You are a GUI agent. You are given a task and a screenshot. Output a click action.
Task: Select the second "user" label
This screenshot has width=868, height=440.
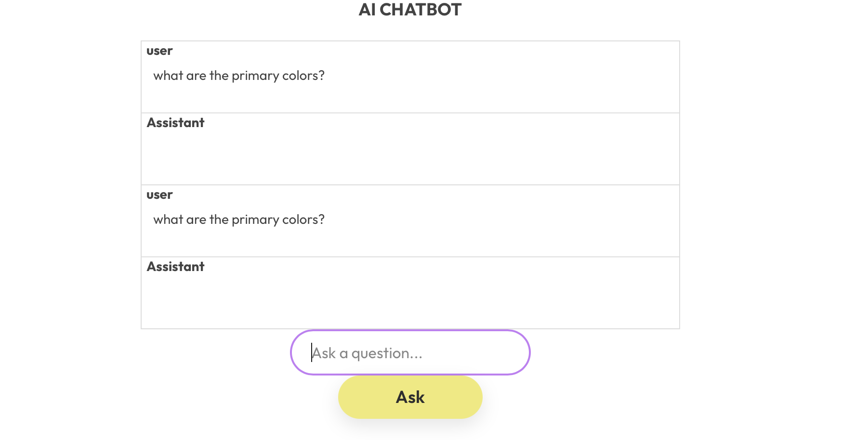point(159,195)
